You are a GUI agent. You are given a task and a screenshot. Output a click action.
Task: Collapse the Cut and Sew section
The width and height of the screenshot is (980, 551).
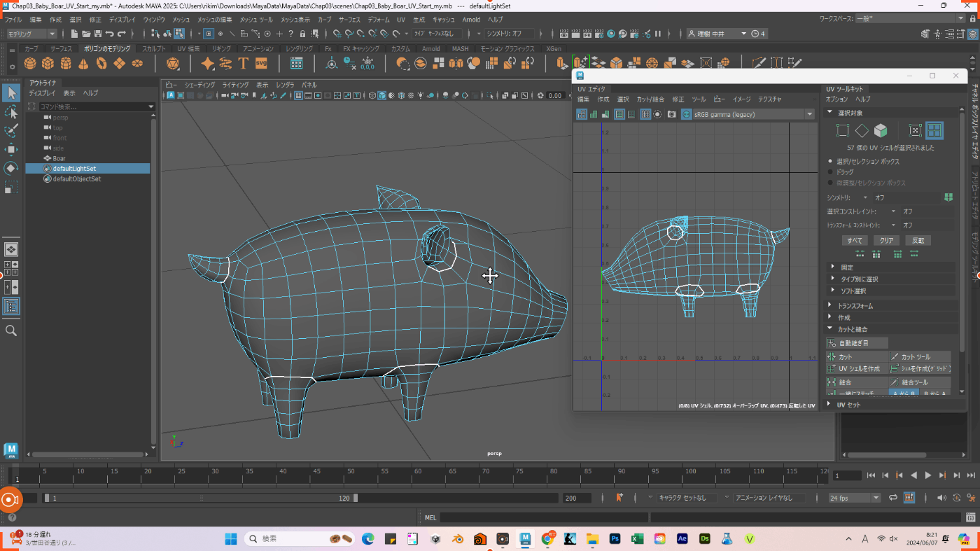tap(890, 329)
